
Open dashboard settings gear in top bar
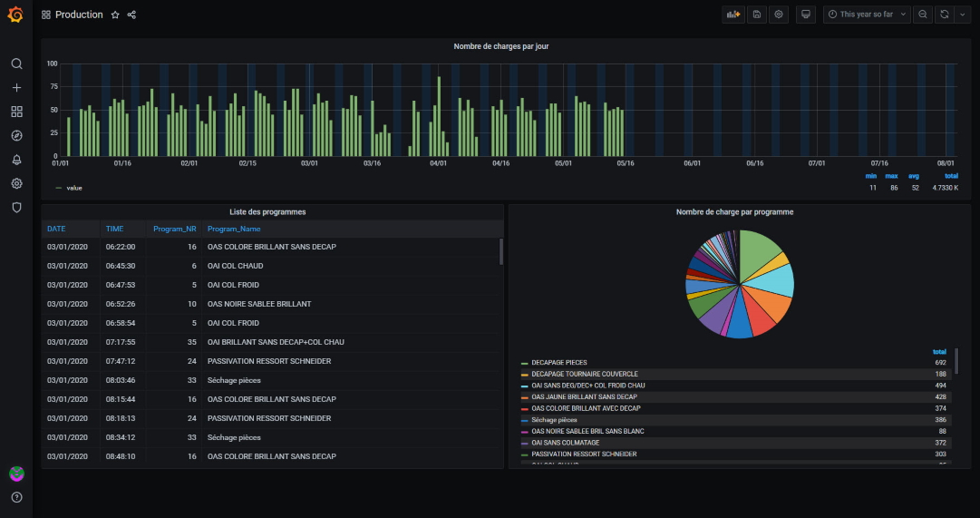click(779, 15)
